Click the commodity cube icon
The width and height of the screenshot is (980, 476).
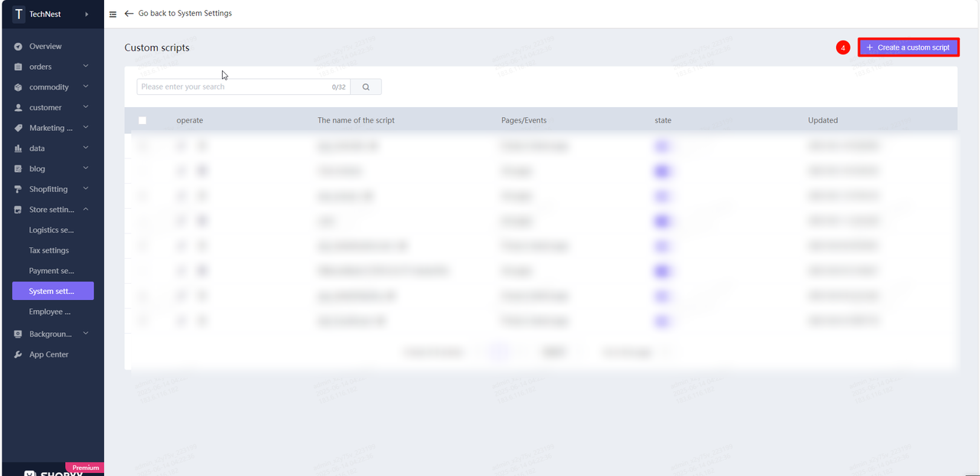18,87
